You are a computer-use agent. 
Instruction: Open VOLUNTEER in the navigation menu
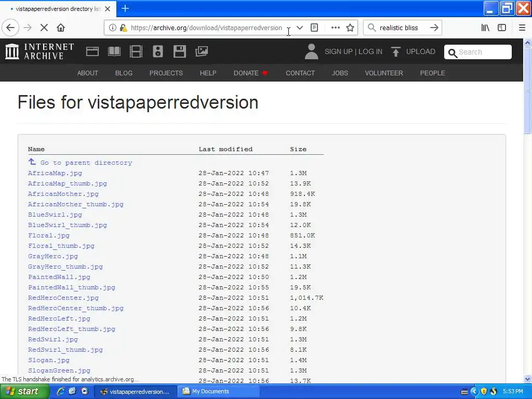(x=384, y=73)
